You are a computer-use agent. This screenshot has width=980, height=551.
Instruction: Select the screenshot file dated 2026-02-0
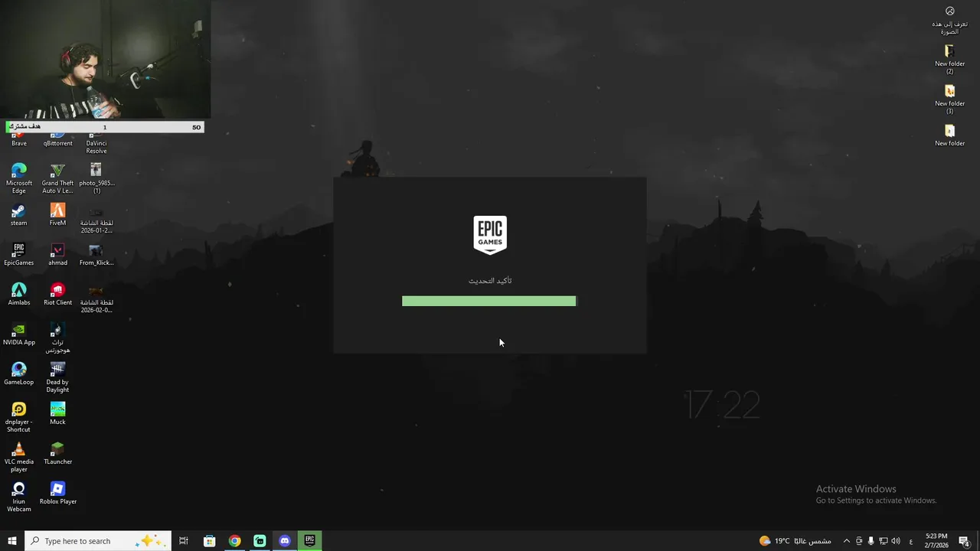pyautogui.click(x=96, y=298)
